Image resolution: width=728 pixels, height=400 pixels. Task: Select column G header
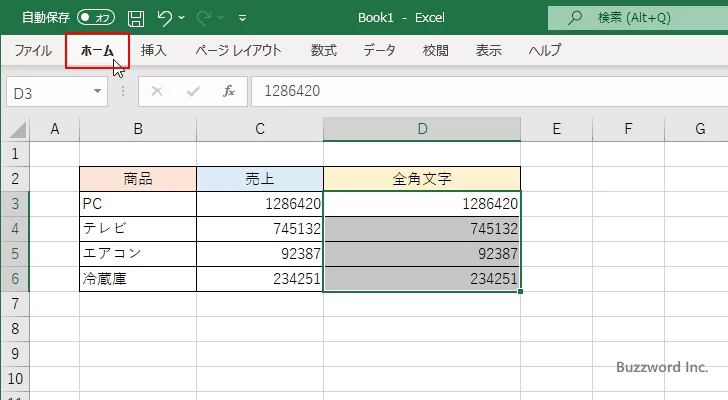(696, 129)
